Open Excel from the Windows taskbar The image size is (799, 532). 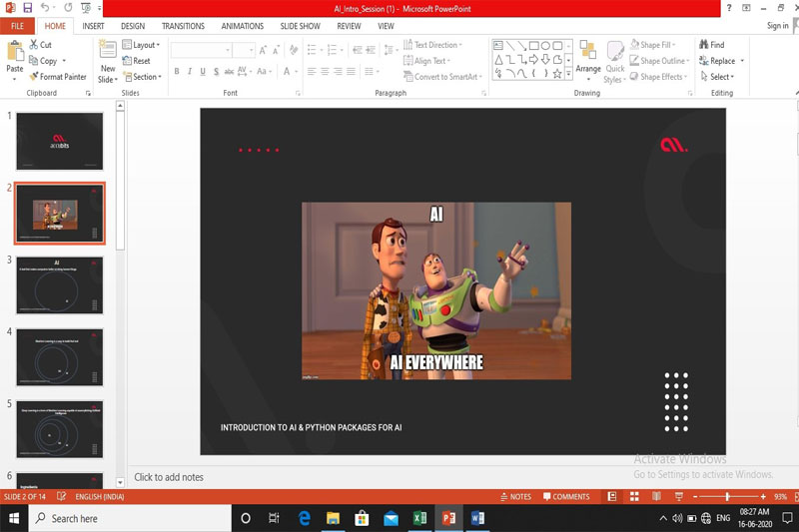(420, 518)
